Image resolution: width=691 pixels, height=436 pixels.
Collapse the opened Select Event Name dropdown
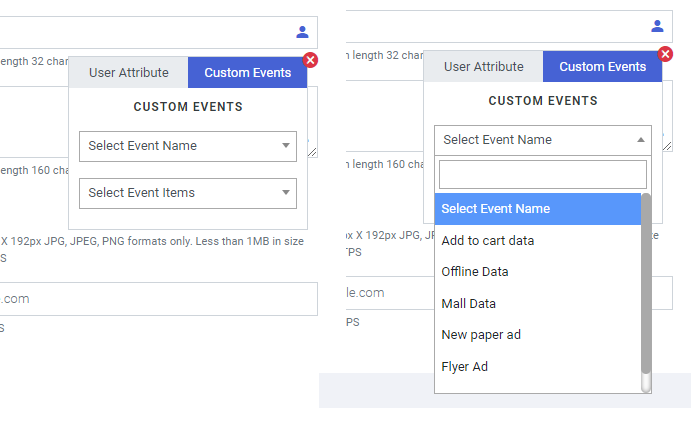pyautogui.click(x=542, y=140)
